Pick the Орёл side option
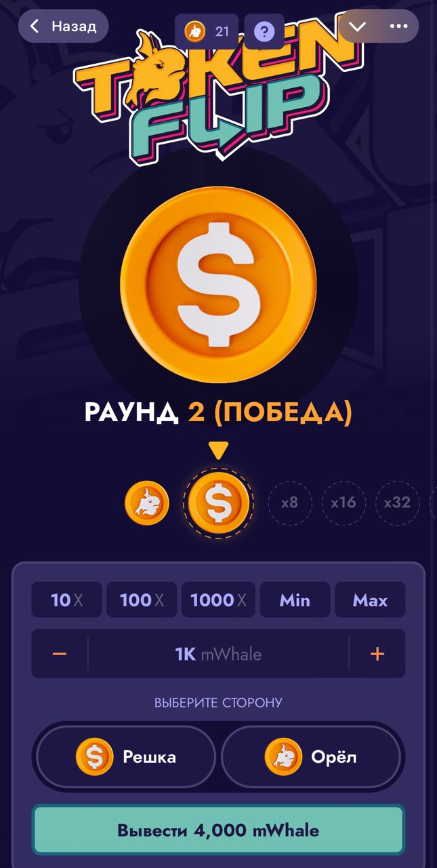The width and height of the screenshot is (437, 868). pos(311,757)
